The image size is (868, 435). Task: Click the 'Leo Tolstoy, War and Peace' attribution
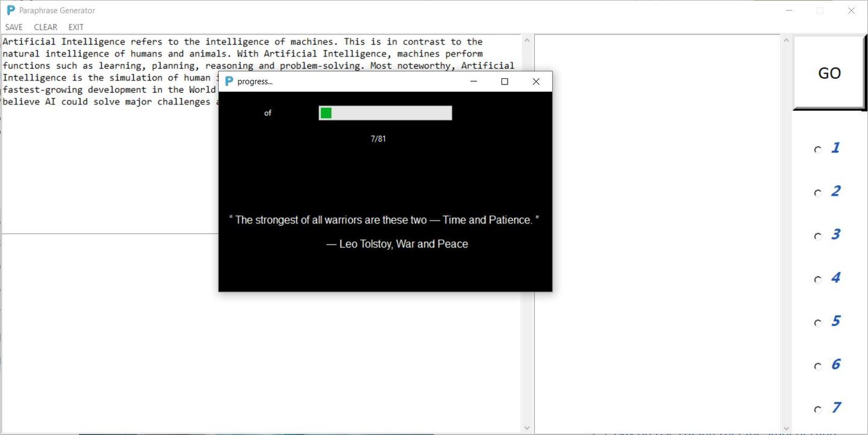(397, 244)
